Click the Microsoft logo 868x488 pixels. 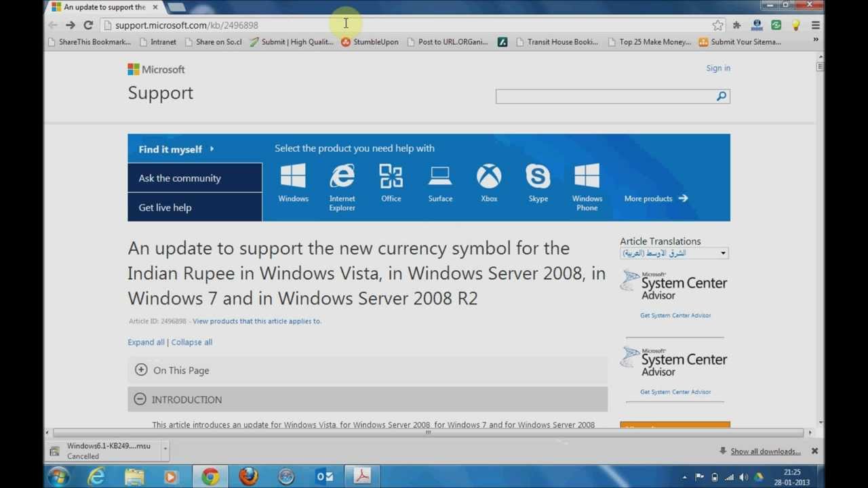coord(156,69)
